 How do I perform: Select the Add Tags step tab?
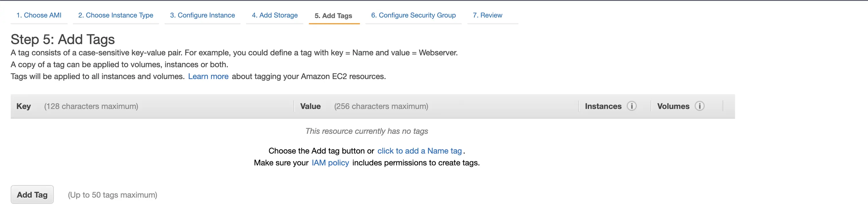(x=333, y=16)
